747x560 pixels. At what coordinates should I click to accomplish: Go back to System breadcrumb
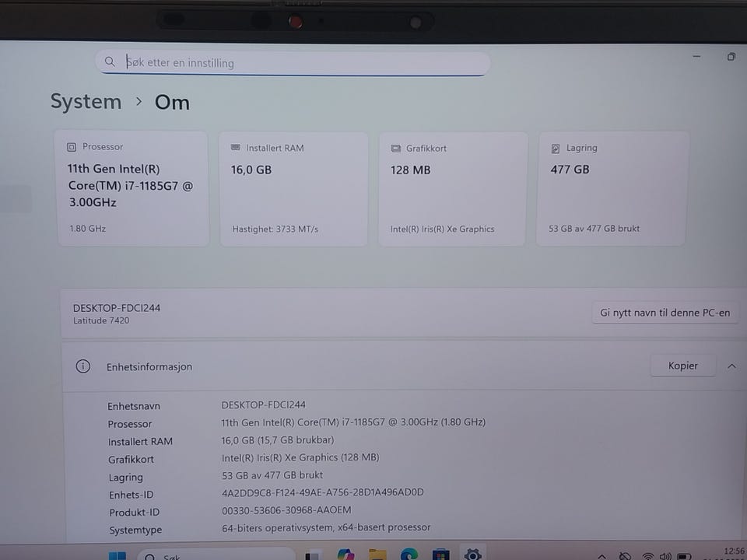pos(86,102)
